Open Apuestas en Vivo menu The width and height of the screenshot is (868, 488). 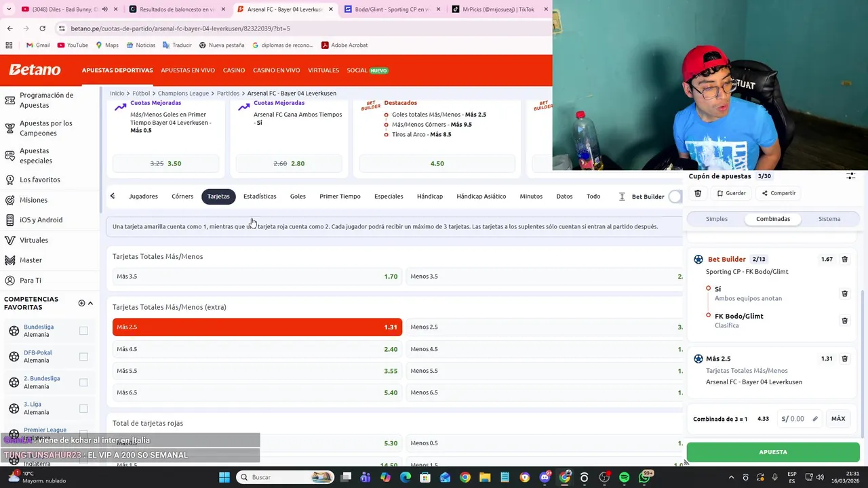click(x=188, y=70)
